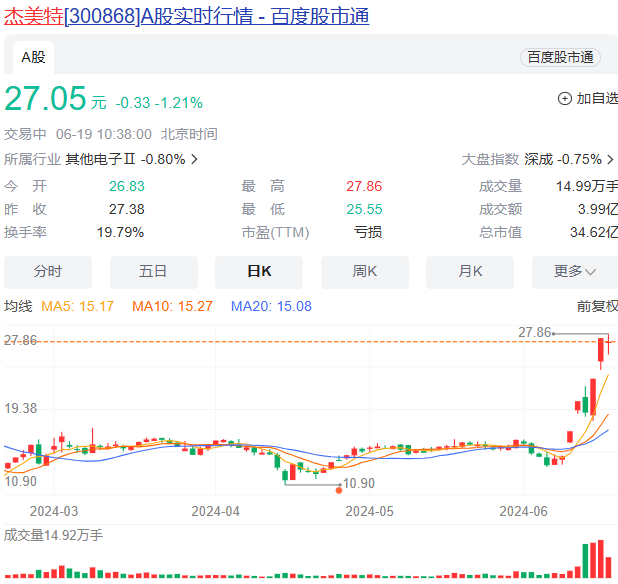Screen dimensions: 618x584
Task: Click the MA5: 15.17 indicator
Action: (78, 306)
